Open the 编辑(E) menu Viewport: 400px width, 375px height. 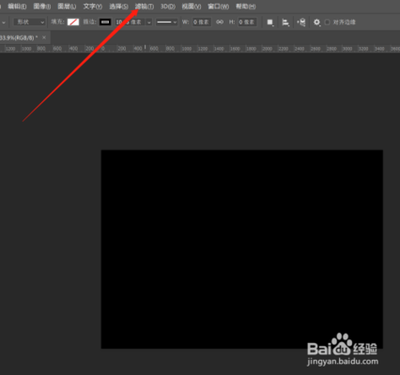pos(17,6)
